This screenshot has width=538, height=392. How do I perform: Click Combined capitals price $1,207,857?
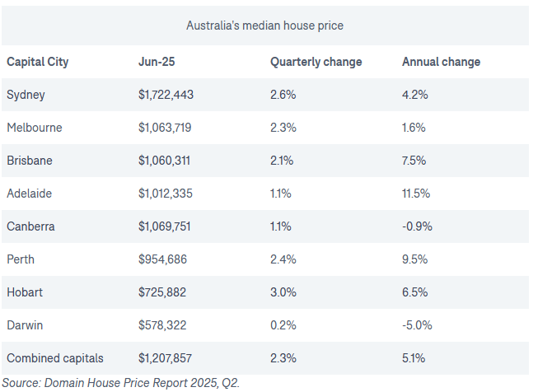(x=166, y=358)
